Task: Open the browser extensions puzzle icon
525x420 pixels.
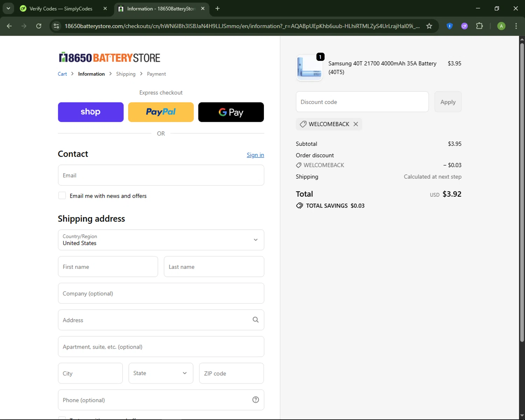Action: click(479, 26)
